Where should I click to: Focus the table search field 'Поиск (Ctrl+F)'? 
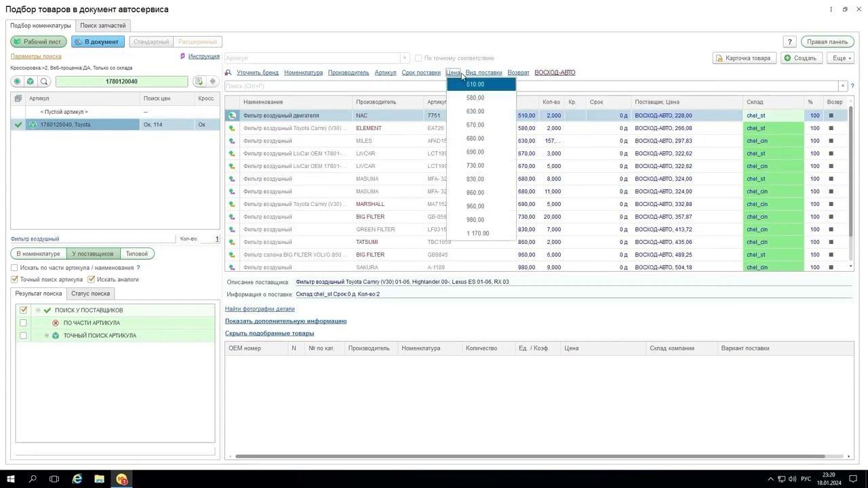tap(532, 86)
